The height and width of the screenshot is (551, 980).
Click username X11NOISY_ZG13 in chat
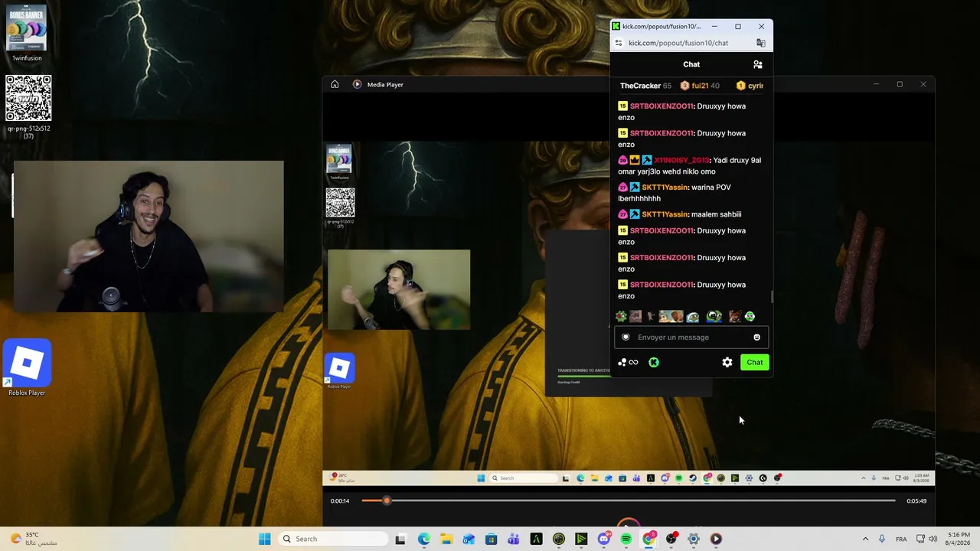(x=681, y=160)
